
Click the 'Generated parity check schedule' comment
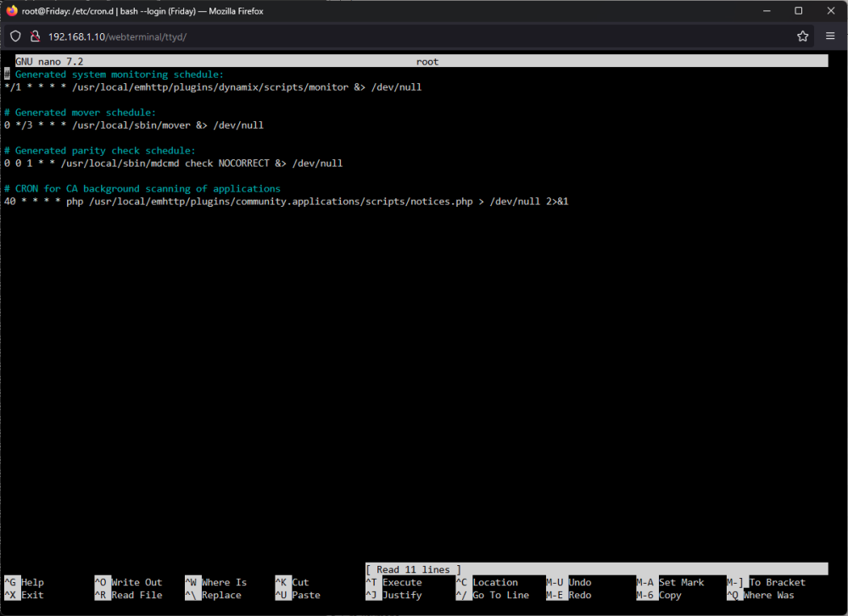pyautogui.click(x=100, y=151)
